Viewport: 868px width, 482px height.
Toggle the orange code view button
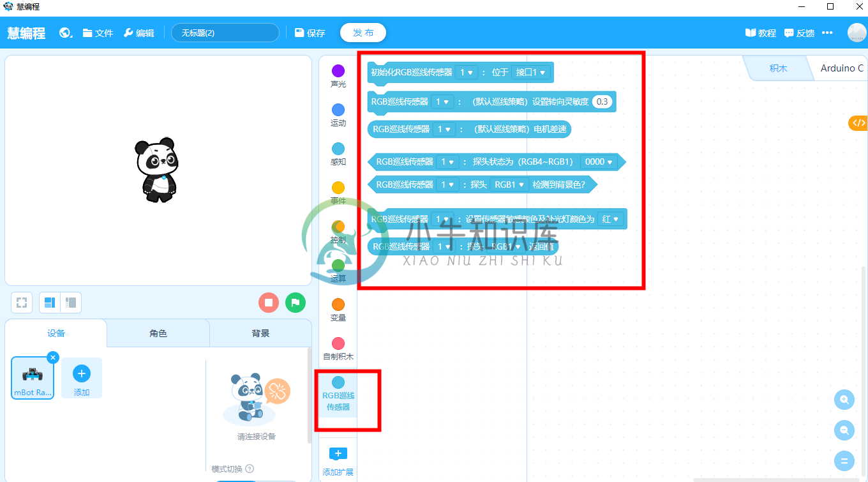click(858, 123)
